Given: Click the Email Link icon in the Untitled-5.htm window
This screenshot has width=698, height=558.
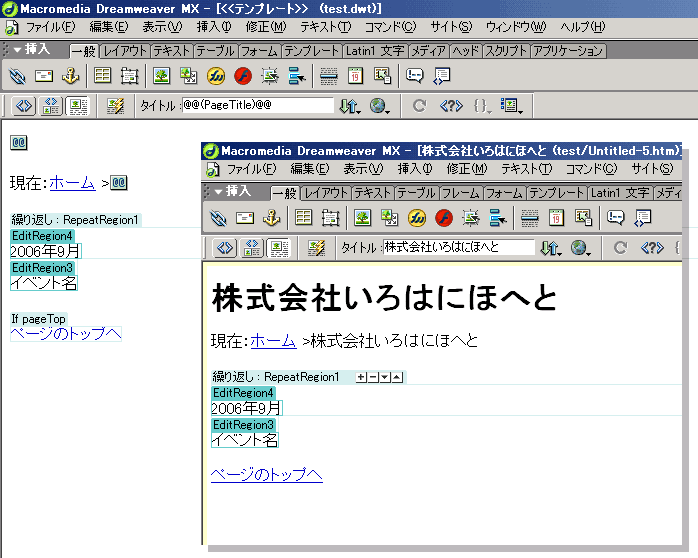Looking at the screenshot, I should pyautogui.click(x=244, y=217).
